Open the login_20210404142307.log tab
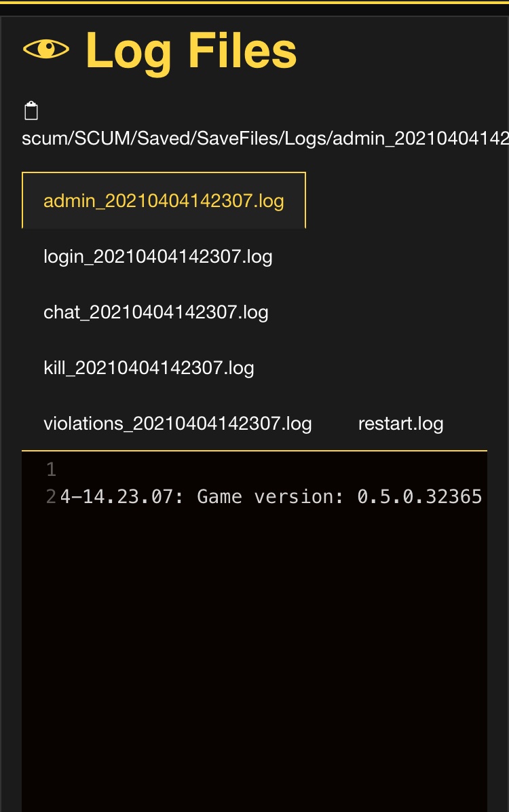The width and height of the screenshot is (509, 812). coord(158,257)
